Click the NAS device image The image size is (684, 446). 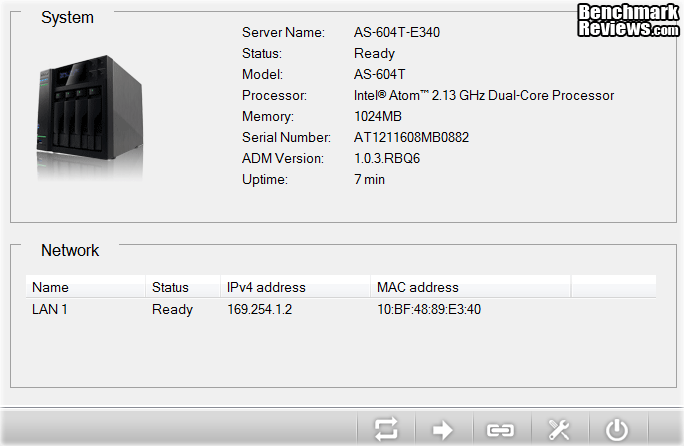click(90, 117)
